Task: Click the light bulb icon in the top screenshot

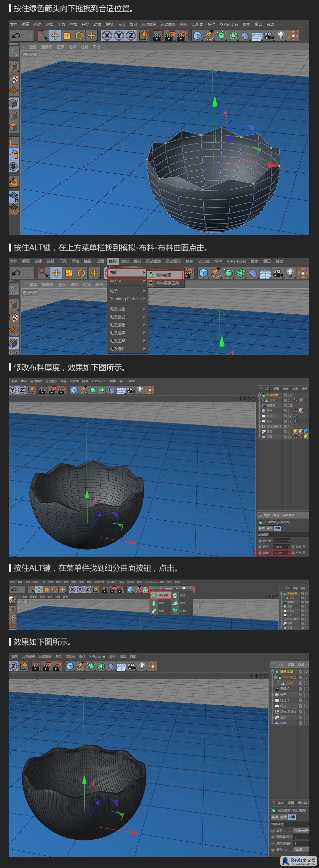Action: (281, 36)
